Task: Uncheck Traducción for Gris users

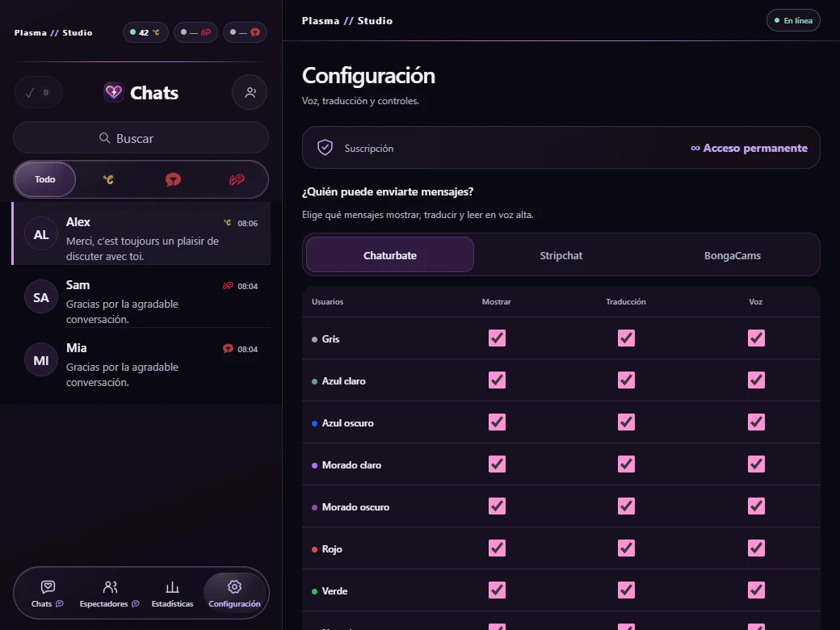Action: point(626,338)
